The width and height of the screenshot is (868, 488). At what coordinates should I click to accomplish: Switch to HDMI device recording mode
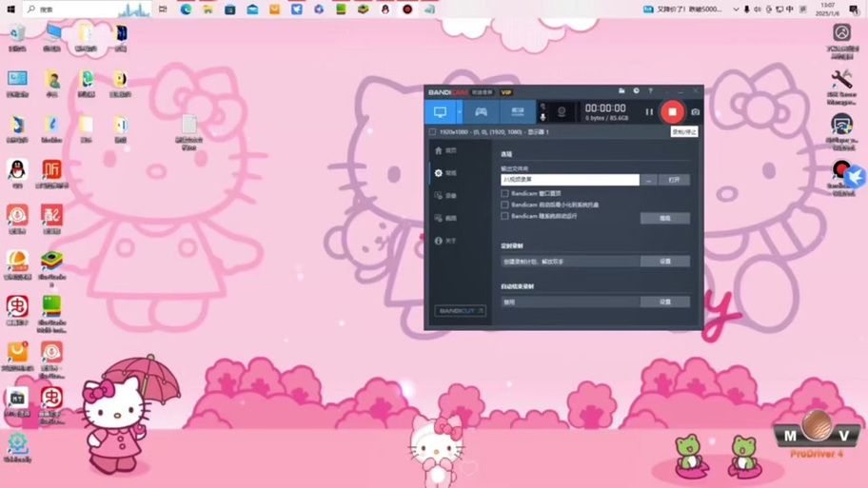518,112
